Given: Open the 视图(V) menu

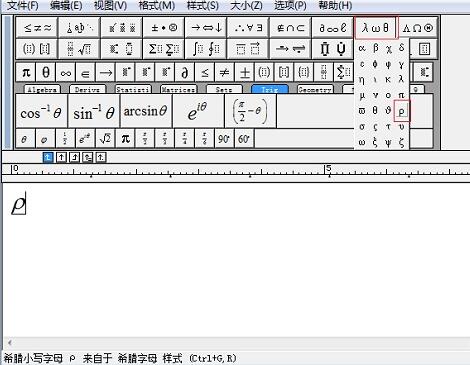Looking at the screenshot, I should tap(110, 5).
